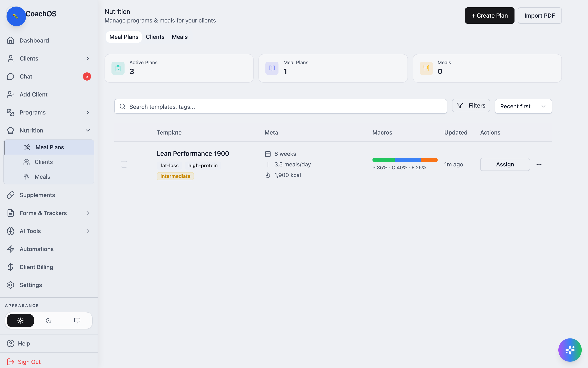Click the Chat speech bubble icon
Image resolution: width=588 pixels, height=368 pixels.
pyautogui.click(x=10, y=76)
